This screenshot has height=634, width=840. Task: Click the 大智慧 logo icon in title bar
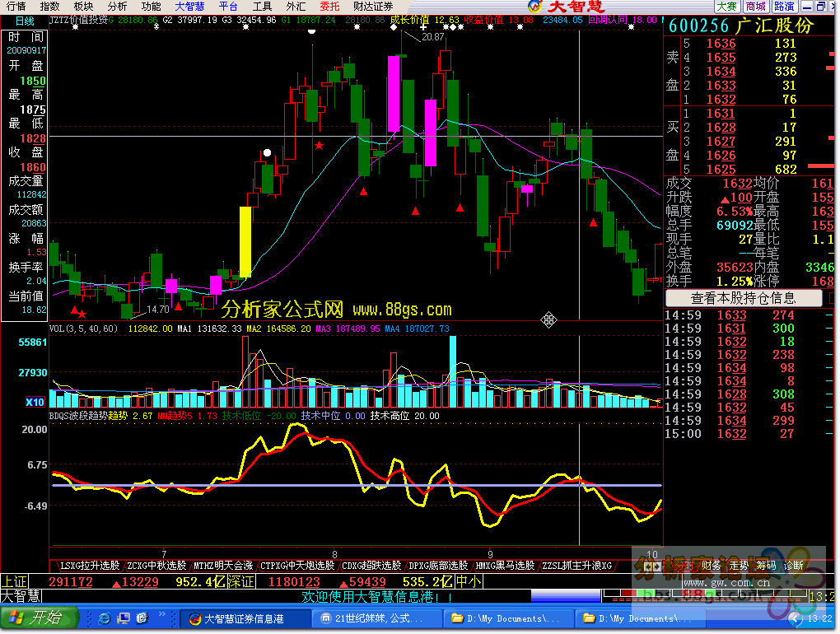click(x=534, y=7)
